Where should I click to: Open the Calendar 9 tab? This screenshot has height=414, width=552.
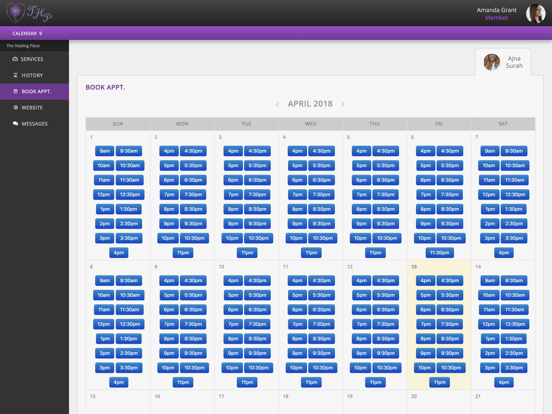27,33
